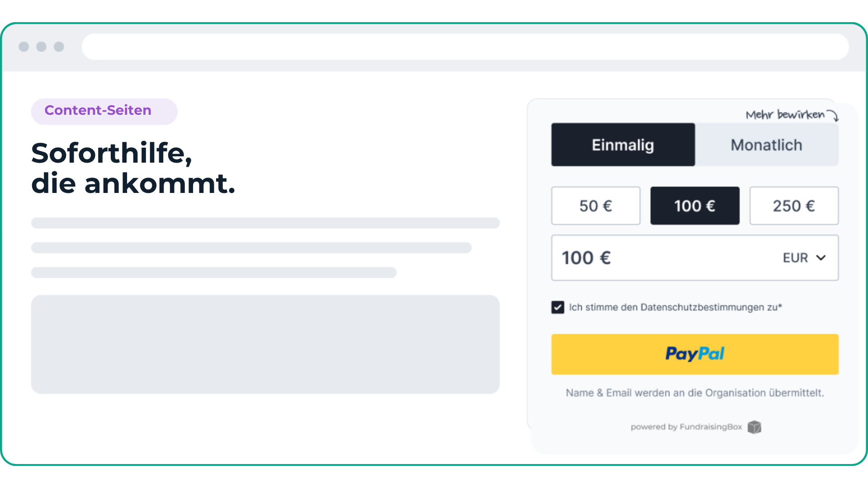Uncheck the Datenschutzbestimmungen consent checkbox
This screenshot has width=868, height=488.
pos(558,307)
